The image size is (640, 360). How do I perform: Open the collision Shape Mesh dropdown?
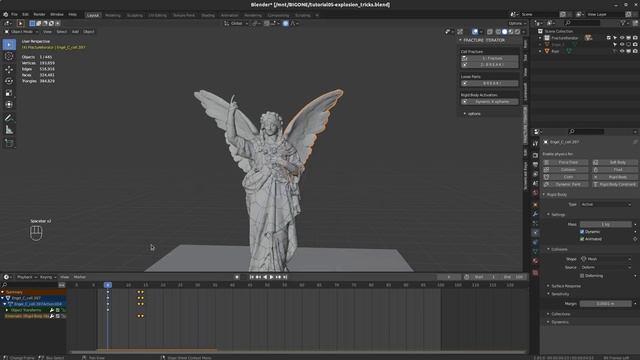606,259
